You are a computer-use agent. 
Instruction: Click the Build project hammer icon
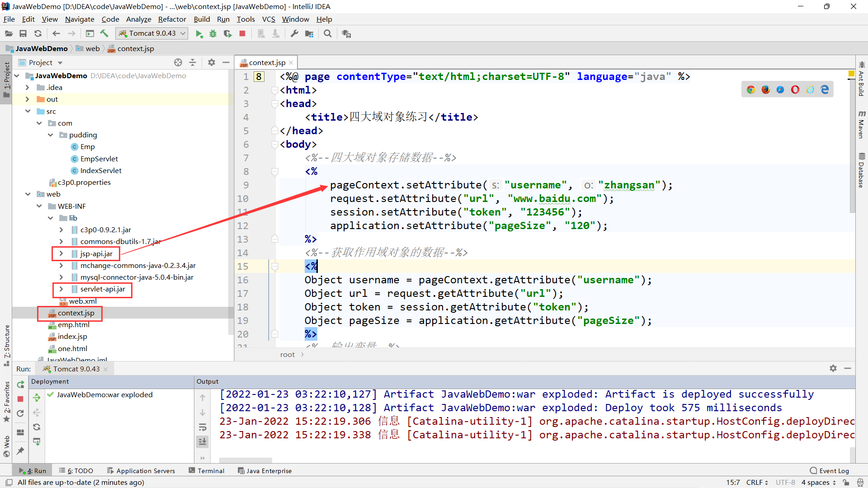point(104,33)
